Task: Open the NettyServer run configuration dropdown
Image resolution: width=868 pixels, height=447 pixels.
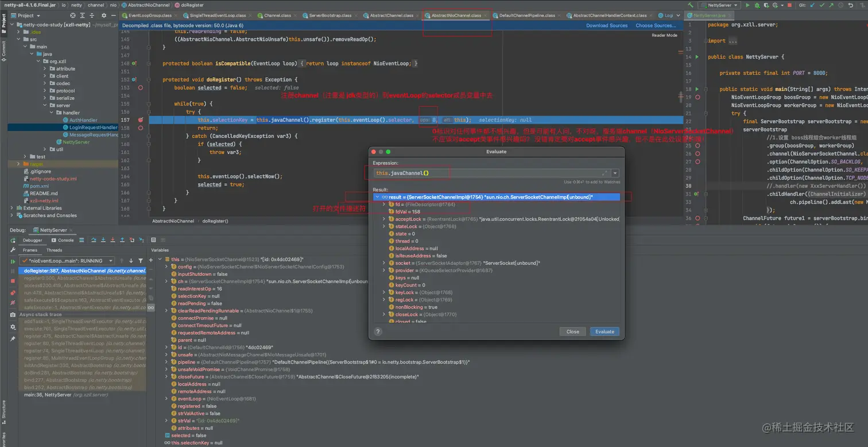Action: pos(719,5)
